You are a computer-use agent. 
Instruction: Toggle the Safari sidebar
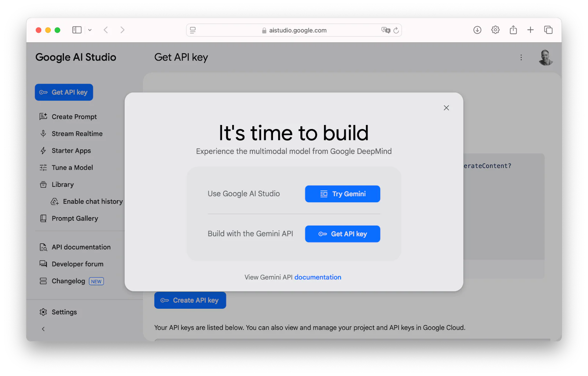pos(77,30)
